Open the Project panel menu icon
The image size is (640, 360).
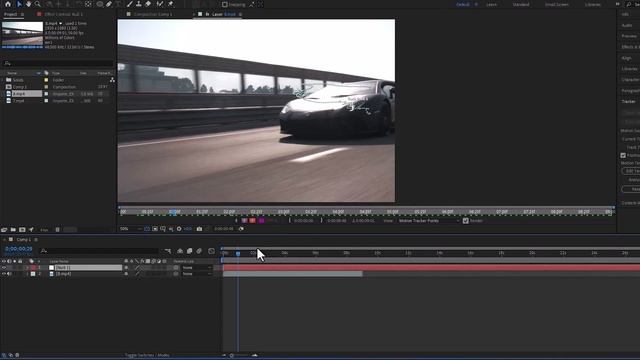point(22,14)
